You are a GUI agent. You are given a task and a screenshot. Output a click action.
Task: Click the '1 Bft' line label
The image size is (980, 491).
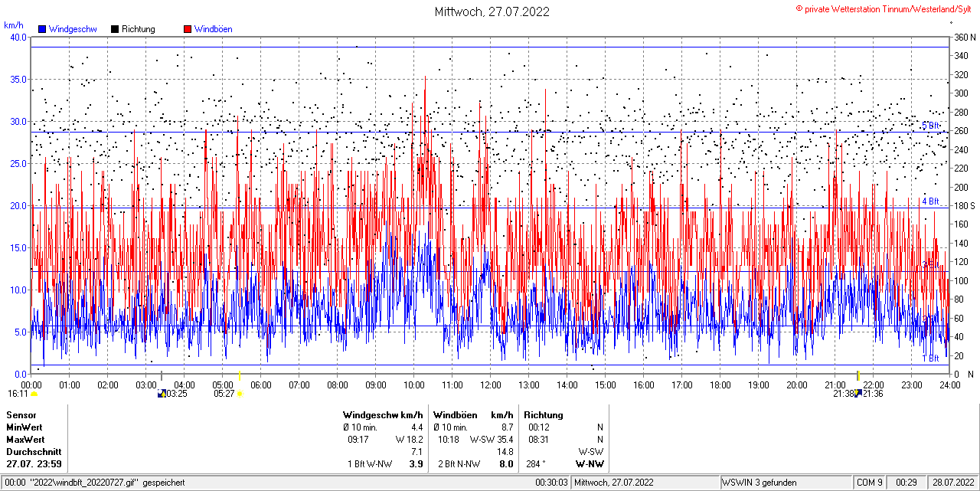[930, 358]
